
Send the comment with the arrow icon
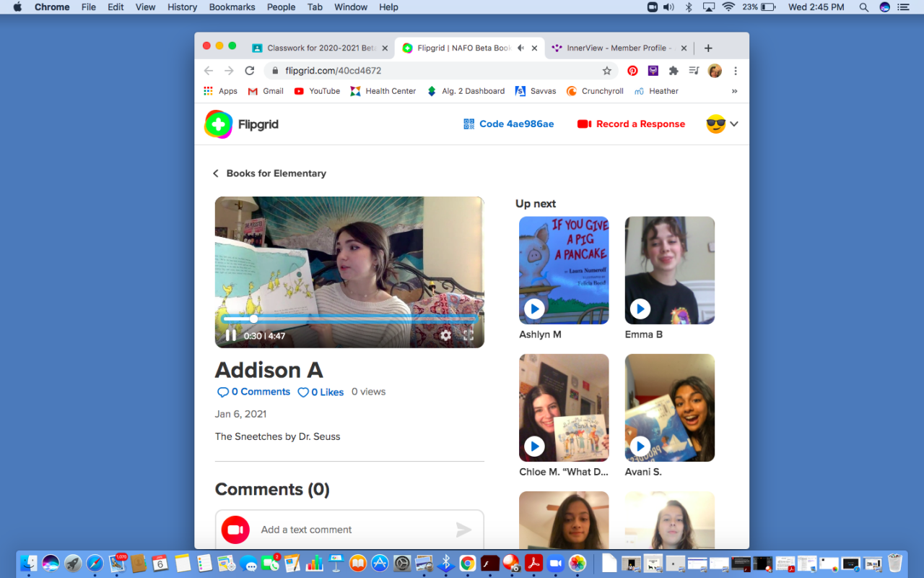pos(463,530)
